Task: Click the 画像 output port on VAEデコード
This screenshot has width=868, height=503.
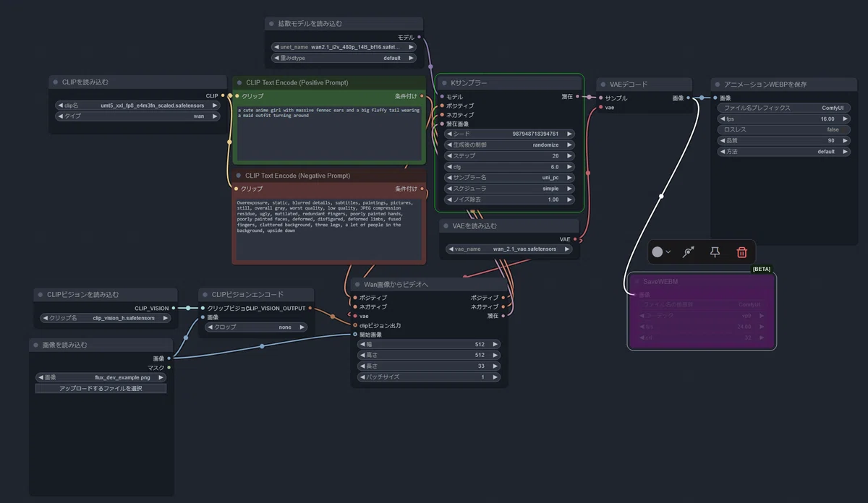Action: tap(688, 98)
